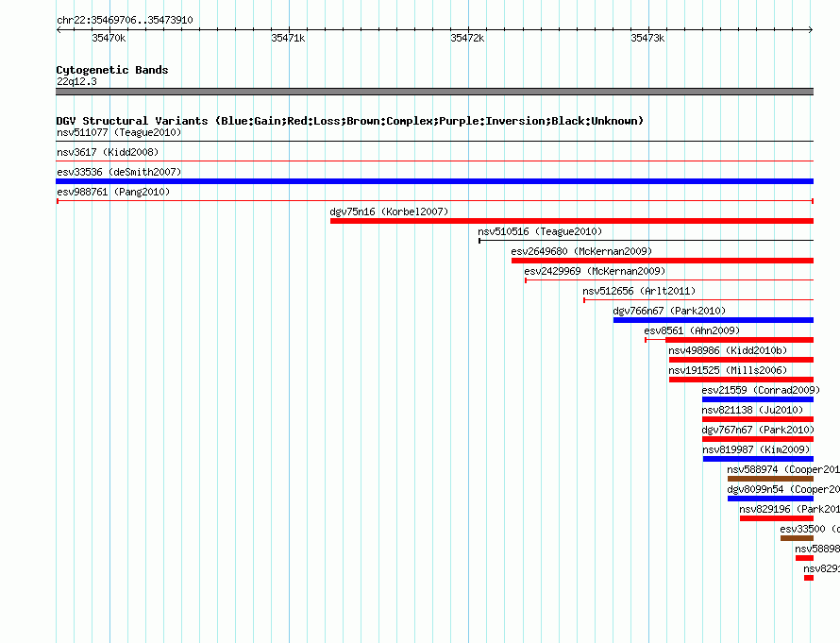The height and width of the screenshot is (643, 840).
Task: Click the nsv819987 (Kim2009) label
Action: click(x=756, y=449)
